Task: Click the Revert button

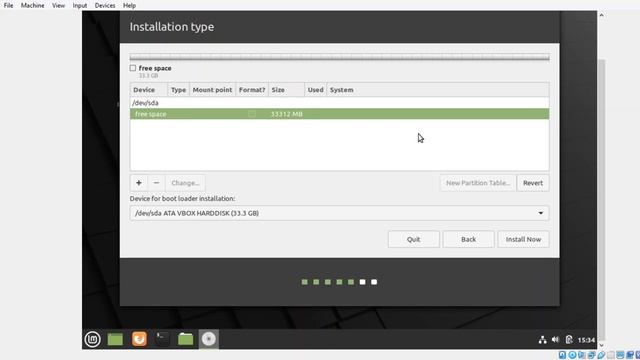Action: coord(533,183)
